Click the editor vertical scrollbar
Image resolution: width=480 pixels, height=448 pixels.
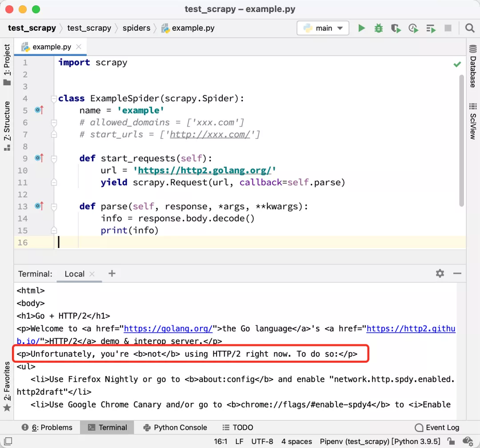(x=461, y=141)
